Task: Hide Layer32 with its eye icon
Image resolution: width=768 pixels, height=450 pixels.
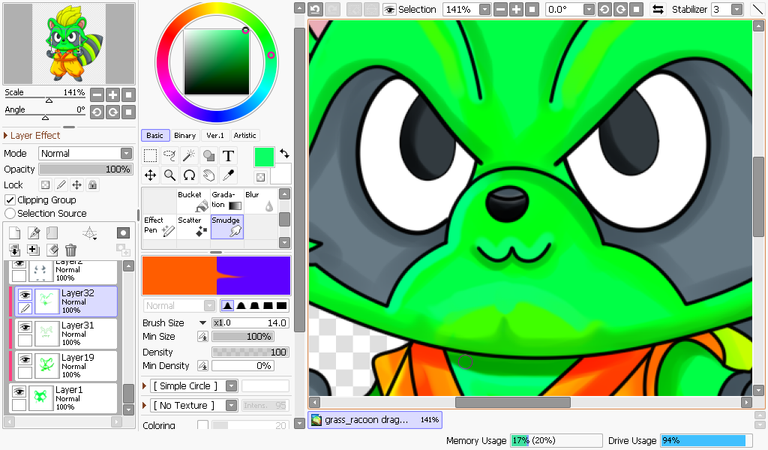Action: (x=25, y=294)
